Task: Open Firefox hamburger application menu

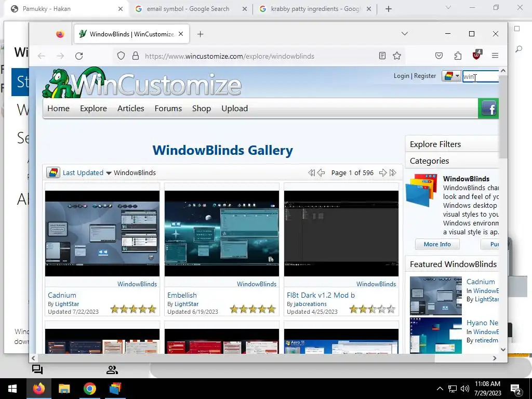Action: (x=495, y=56)
